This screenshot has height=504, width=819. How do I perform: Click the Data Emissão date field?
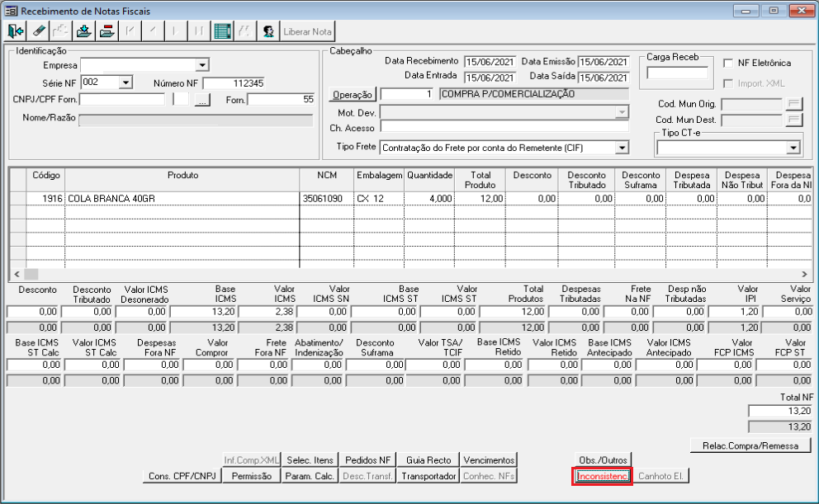tap(604, 62)
